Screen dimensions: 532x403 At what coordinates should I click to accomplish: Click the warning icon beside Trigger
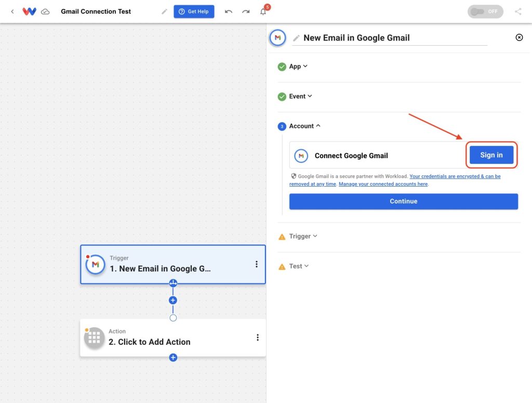(282, 237)
